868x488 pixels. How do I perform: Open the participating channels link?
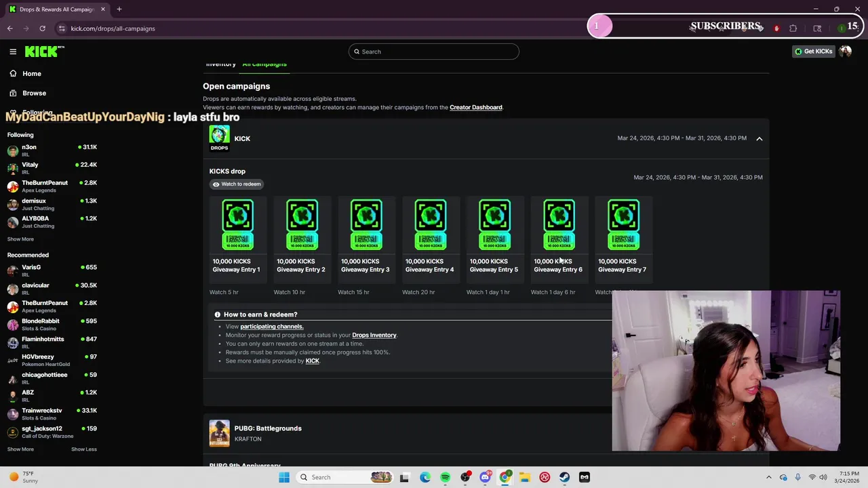point(272,327)
